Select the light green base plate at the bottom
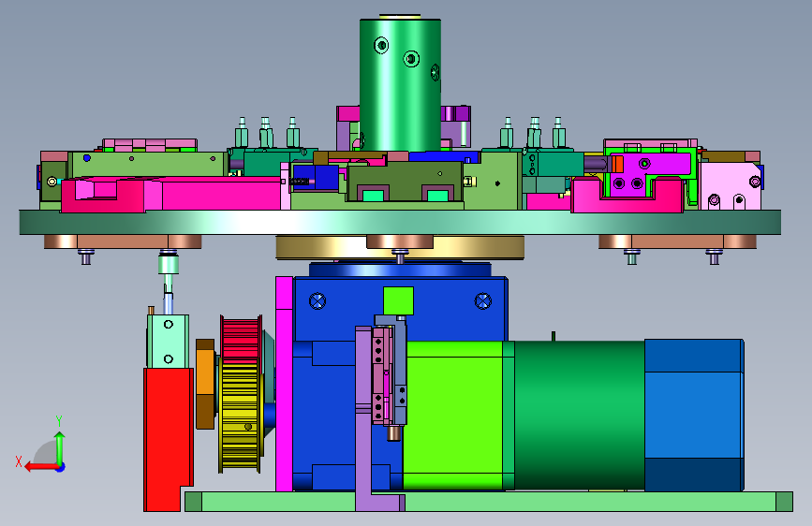 point(489,502)
